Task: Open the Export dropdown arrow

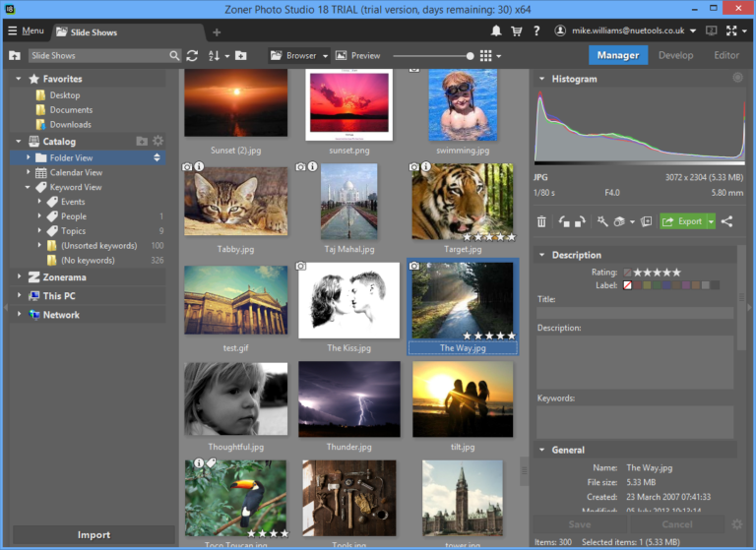Action: [711, 221]
